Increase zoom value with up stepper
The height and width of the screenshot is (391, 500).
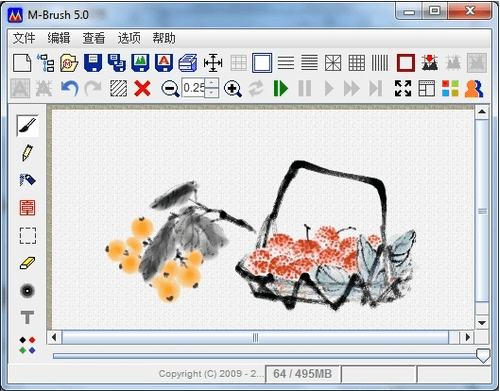[x=212, y=83]
